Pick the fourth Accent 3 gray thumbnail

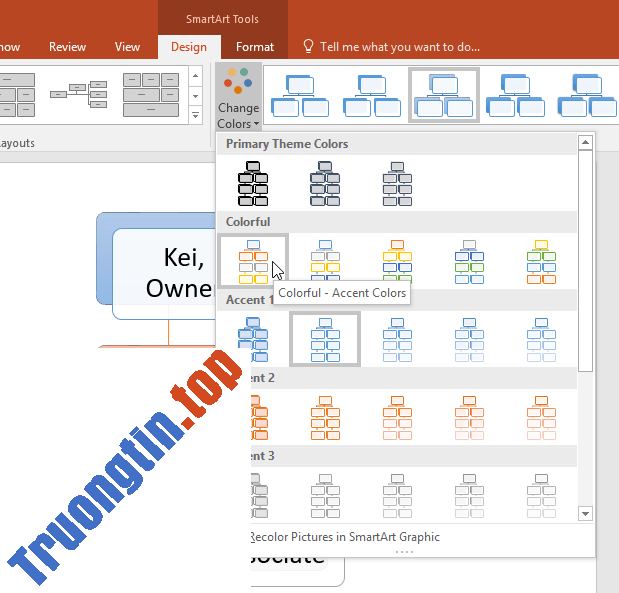pyautogui.click(x=469, y=495)
